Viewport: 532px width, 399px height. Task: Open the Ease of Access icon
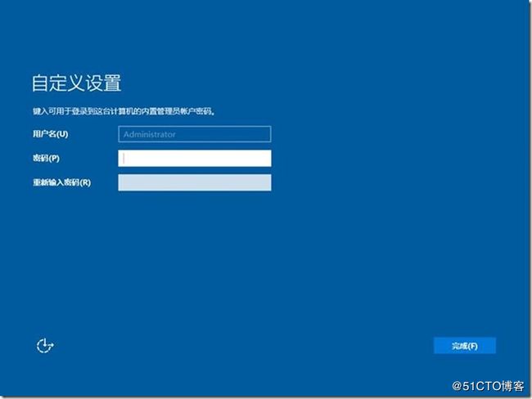45,346
